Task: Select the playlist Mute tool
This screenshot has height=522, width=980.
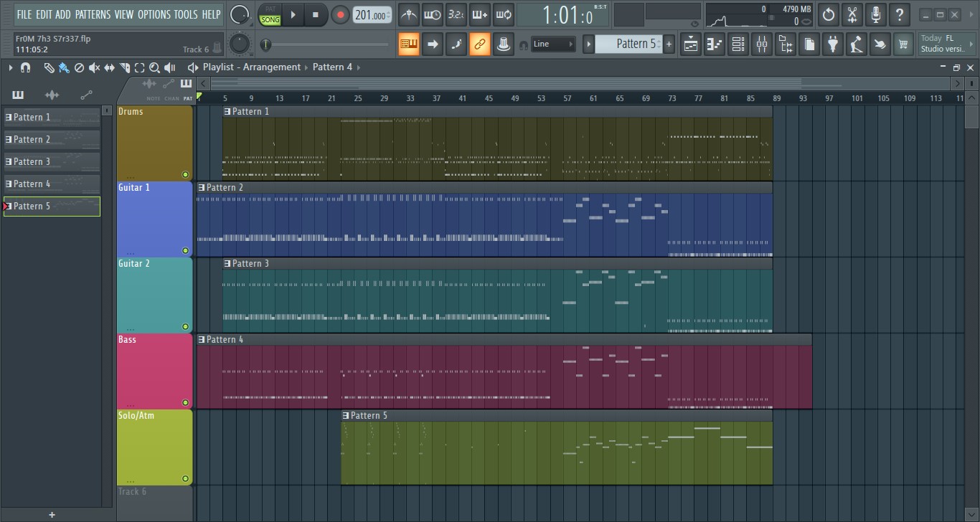Action: coord(94,67)
